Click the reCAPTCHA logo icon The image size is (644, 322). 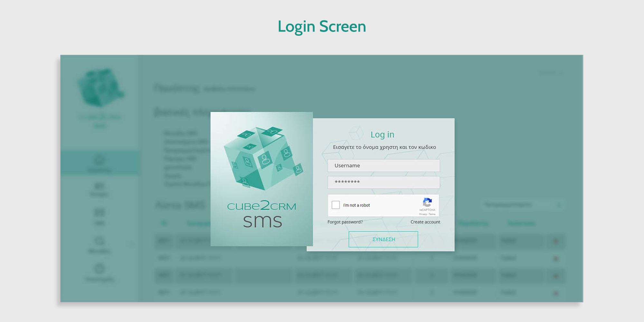[x=427, y=203]
